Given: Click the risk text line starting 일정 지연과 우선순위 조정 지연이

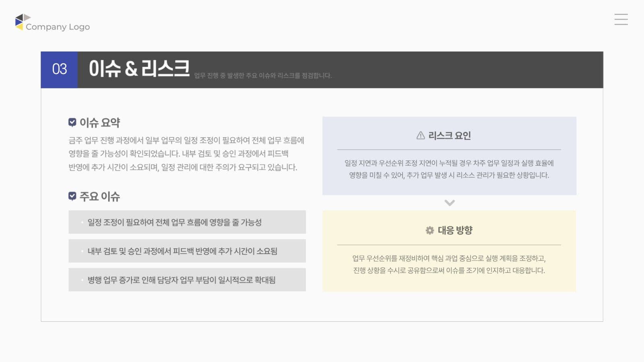Looking at the screenshot, I should pyautogui.click(x=449, y=163).
